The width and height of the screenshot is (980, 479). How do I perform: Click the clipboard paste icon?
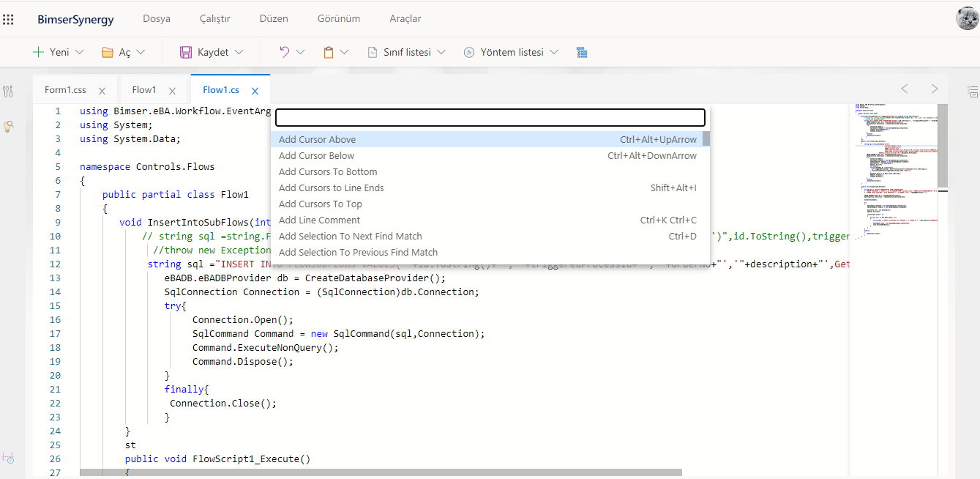point(329,52)
